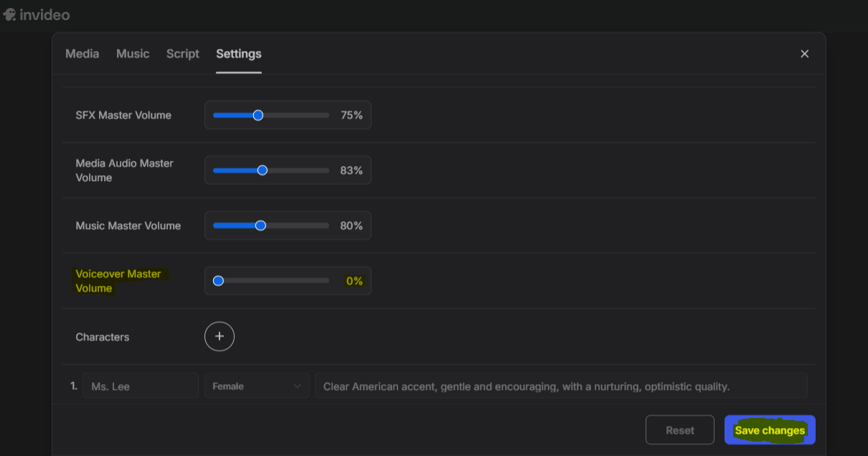Click the Voiceover slider track midpoint

[271, 281]
